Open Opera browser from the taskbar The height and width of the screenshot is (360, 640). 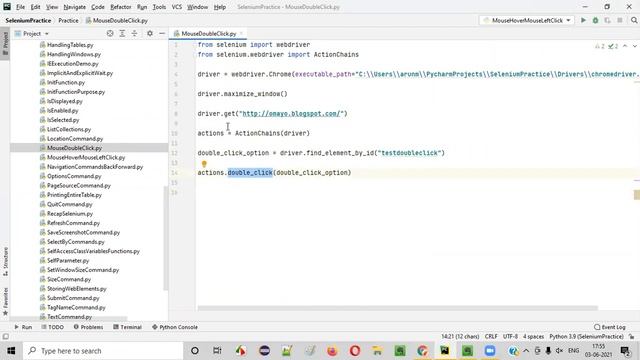click(355, 351)
